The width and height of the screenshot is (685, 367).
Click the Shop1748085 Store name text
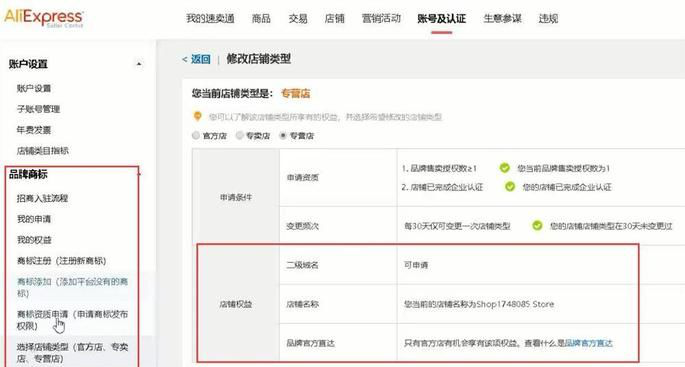[x=515, y=304]
